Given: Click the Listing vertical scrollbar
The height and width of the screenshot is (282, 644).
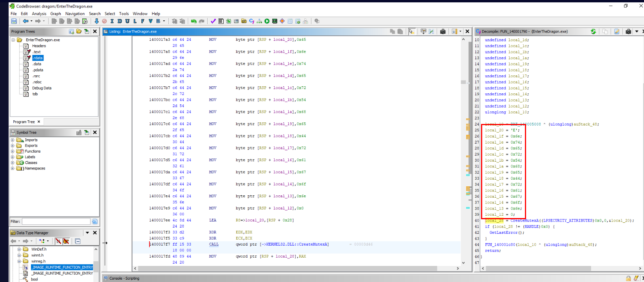Looking at the screenshot, I should 463,151.
